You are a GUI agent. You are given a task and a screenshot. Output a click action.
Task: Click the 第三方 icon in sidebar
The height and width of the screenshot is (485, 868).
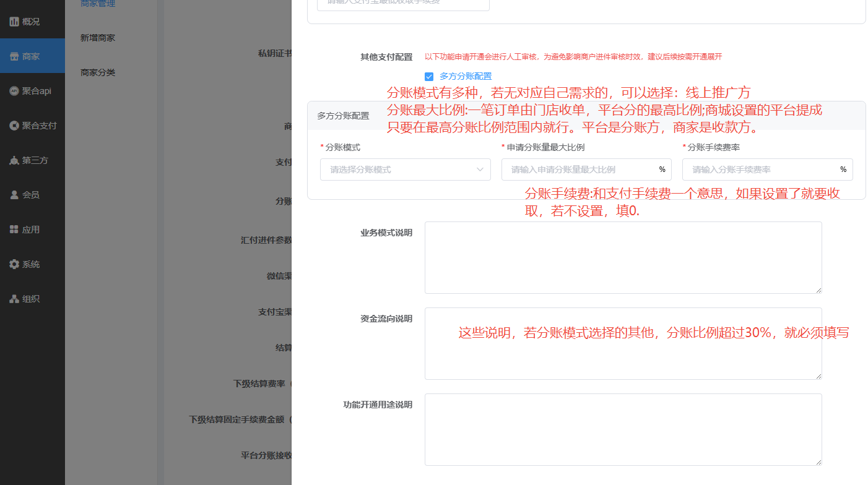point(14,160)
